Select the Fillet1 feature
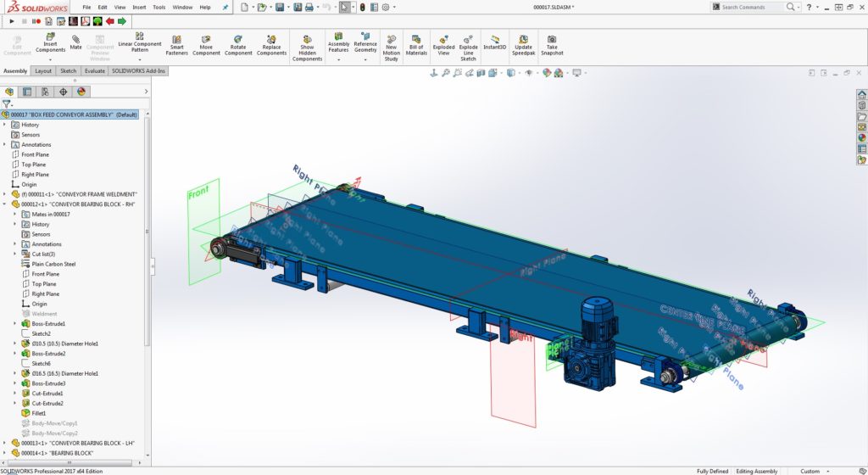 point(38,414)
